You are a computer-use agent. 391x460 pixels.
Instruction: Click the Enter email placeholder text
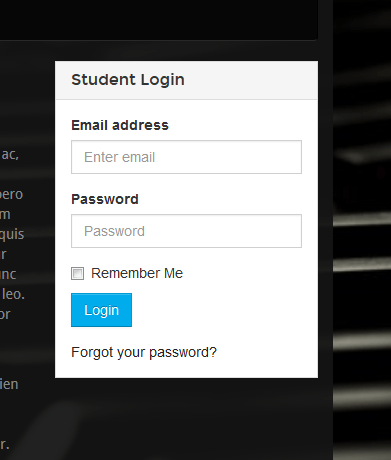click(120, 157)
